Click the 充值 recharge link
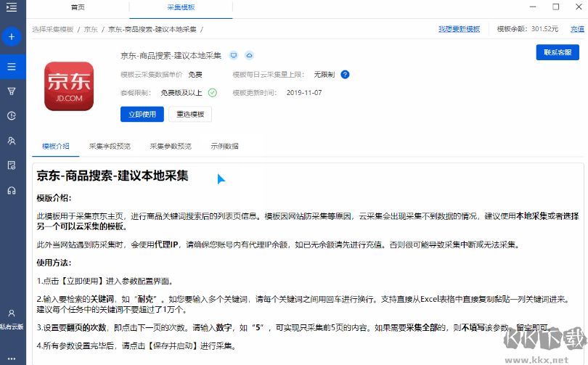Screen dimensions: 588x365 [x=577, y=29]
